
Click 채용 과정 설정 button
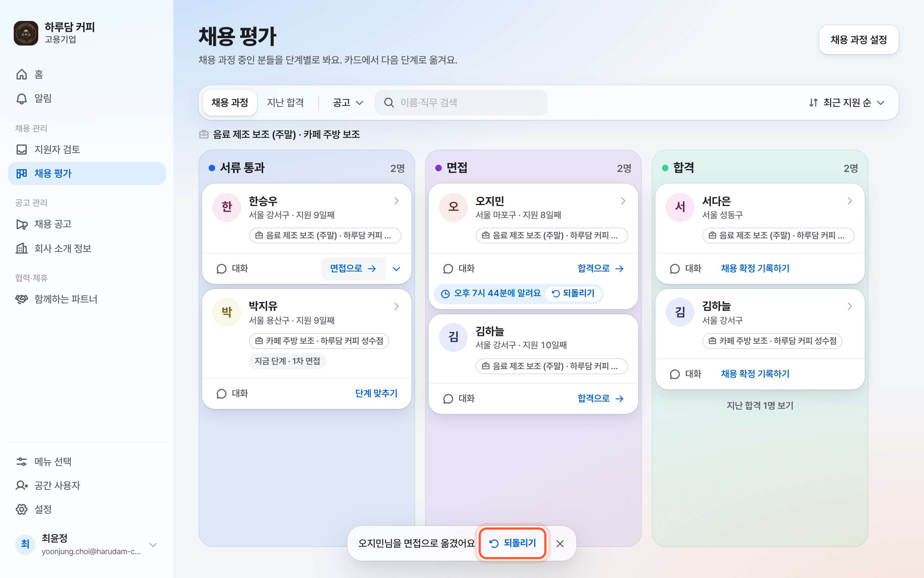(x=859, y=40)
